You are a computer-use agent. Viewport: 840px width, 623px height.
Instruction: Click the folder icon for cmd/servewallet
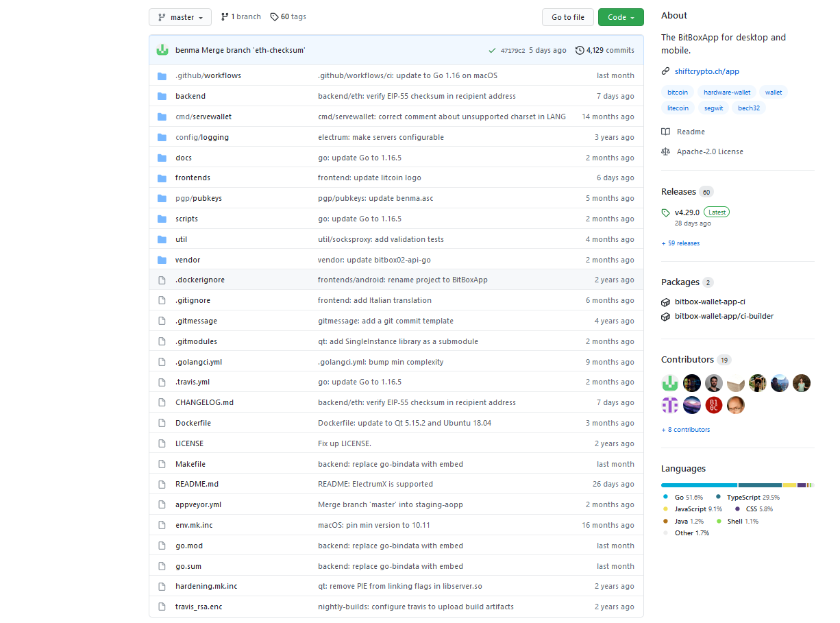[x=162, y=117]
